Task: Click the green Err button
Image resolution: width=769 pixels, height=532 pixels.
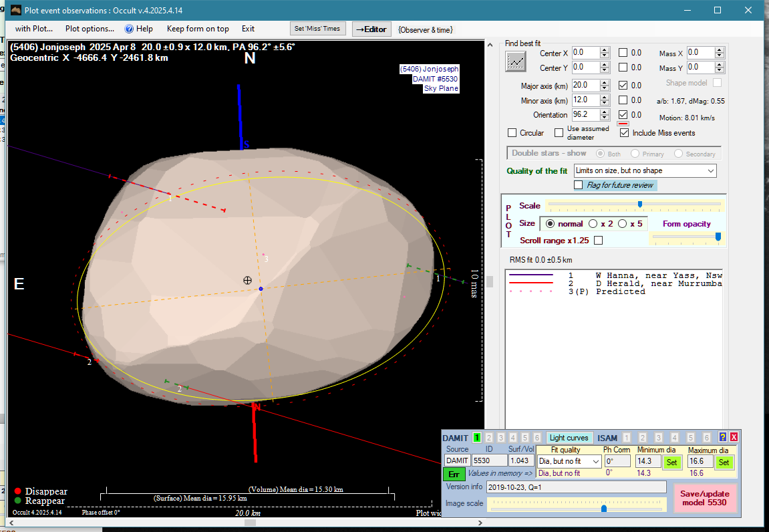Action: tap(454, 474)
